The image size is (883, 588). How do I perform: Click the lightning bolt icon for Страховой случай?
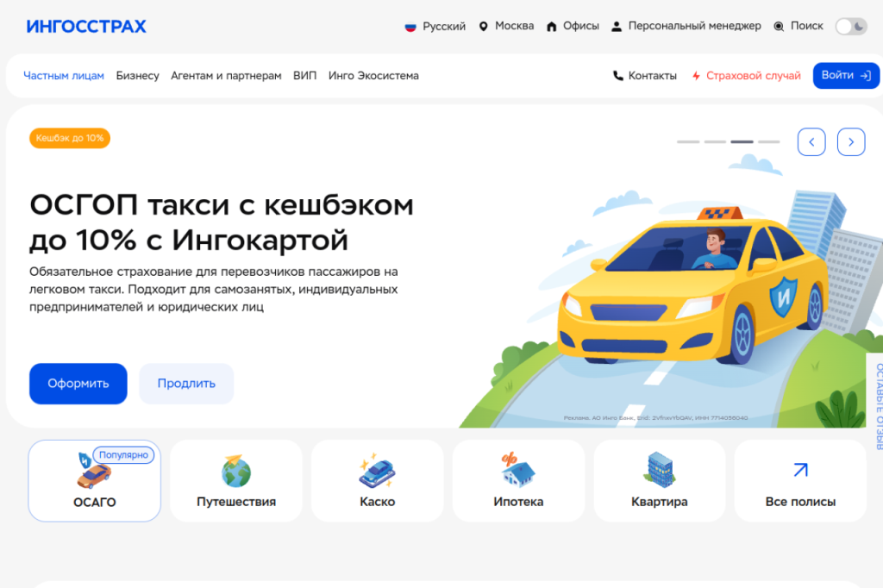click(696, 76)
